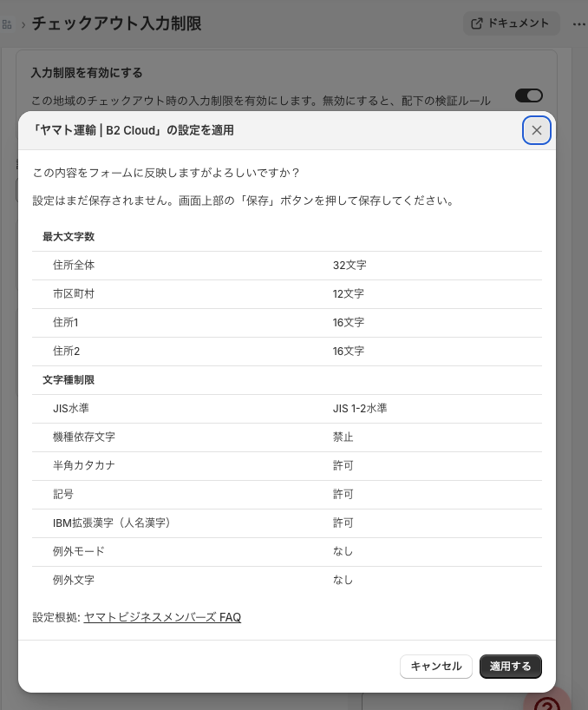
Task: Click the apps grid breadcrumb icon
Action: click(x=7, y=24)
